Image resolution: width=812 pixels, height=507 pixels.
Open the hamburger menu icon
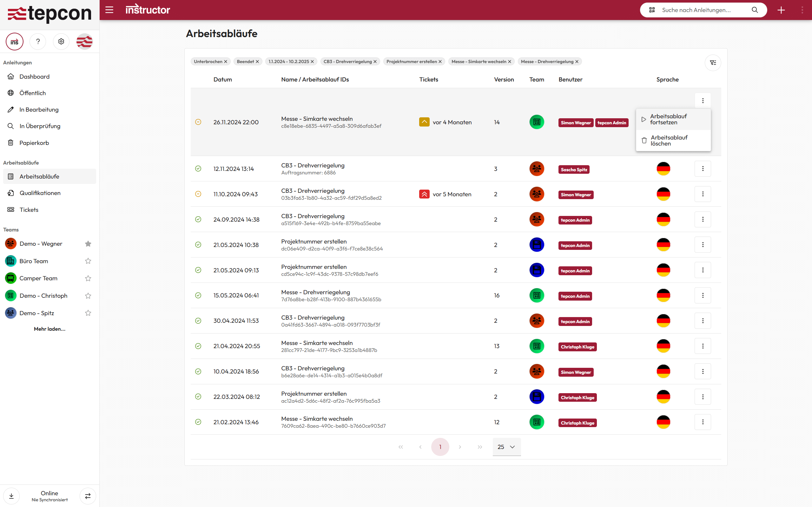(x=109, y=10)
